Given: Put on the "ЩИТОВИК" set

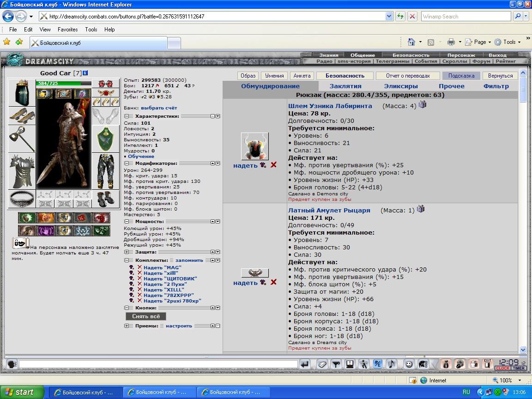Looking at the screenshot, I should pos(170,278).
